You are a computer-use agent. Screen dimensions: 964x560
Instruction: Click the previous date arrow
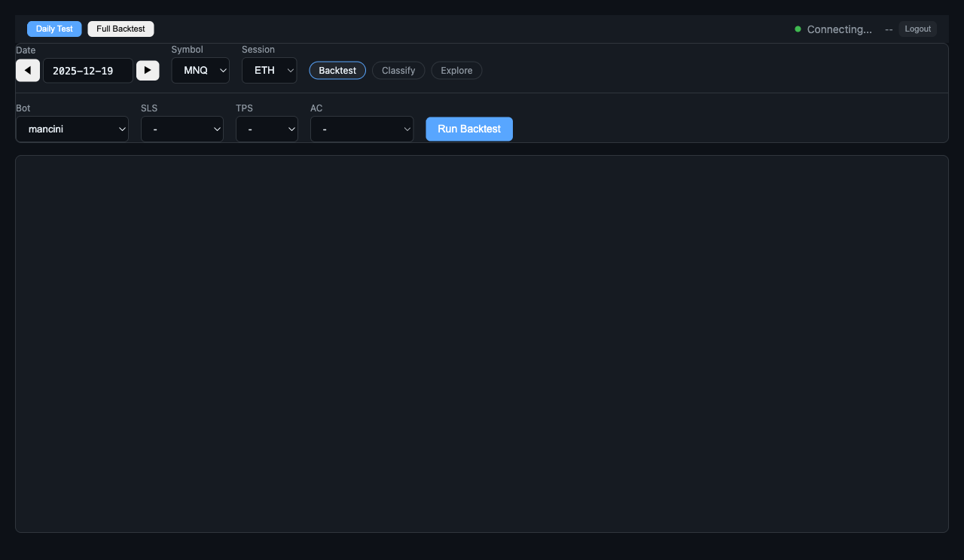click(27, 70)
